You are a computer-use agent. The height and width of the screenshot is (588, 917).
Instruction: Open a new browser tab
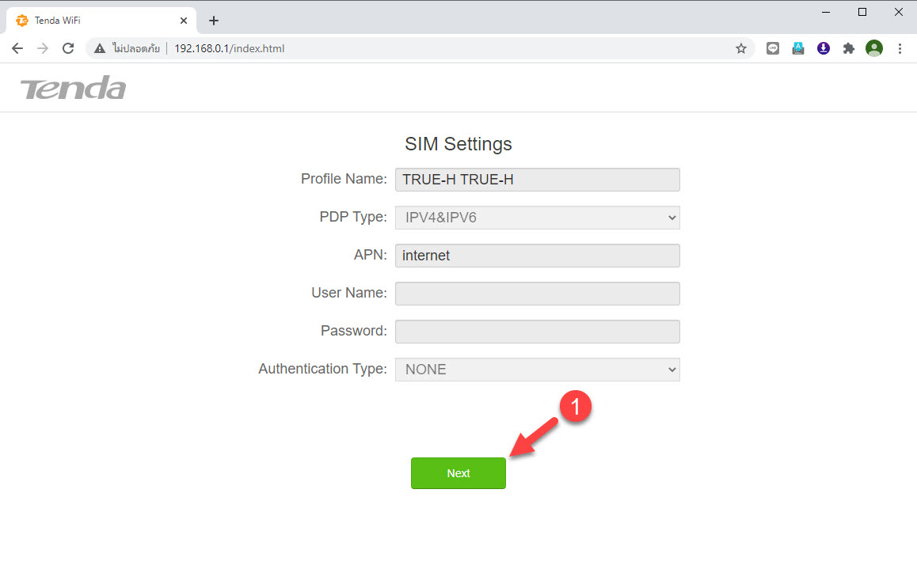pyautogui.click(x=214, y=21)
